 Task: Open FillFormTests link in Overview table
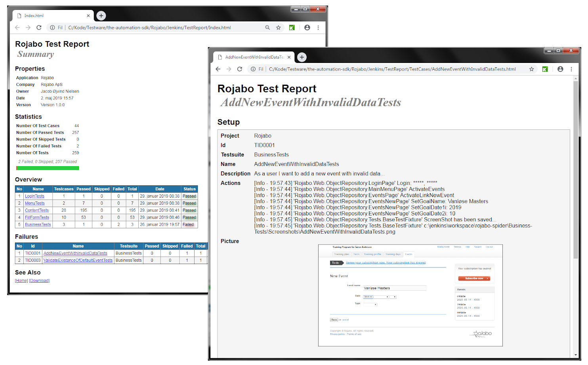click(x=37, y=217)
